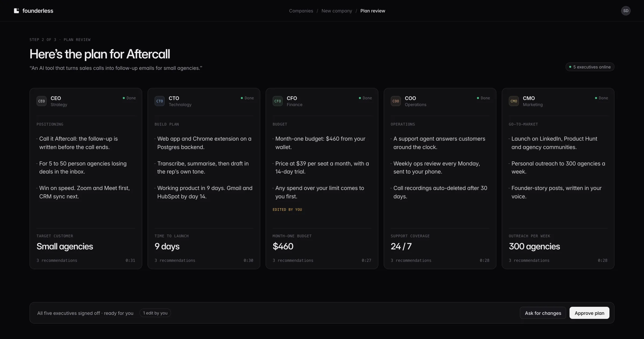Click 3 recommendations on CMO card
Screen dimensions: 644x339
tap(529, 260)
